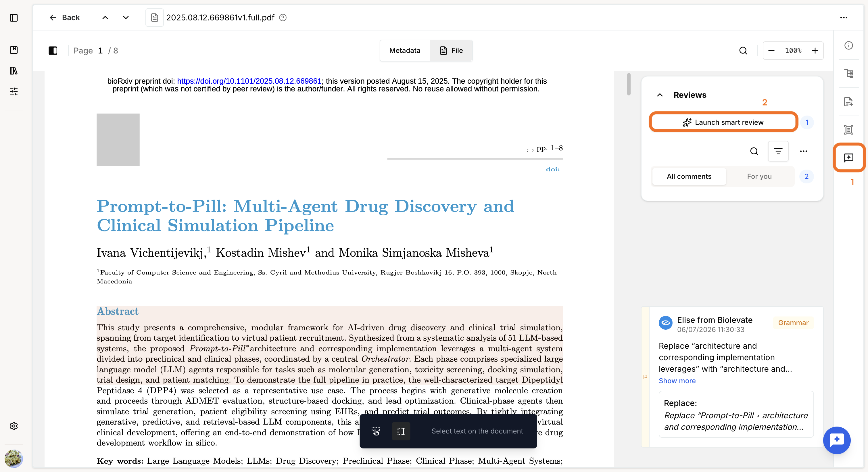Click the 2025.08.12.669861v1.full.pdf filename
The width and height of the screenshot is (868, 472).
220,18
